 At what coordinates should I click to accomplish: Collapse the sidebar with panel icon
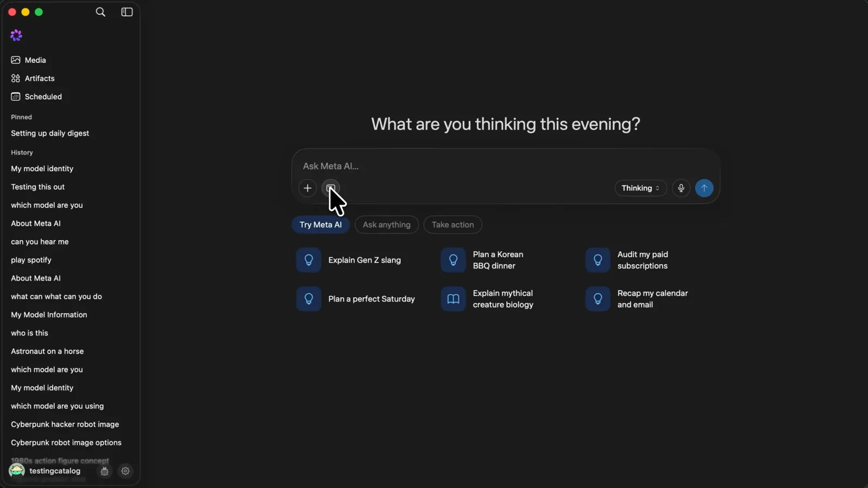tap(127, 12)
